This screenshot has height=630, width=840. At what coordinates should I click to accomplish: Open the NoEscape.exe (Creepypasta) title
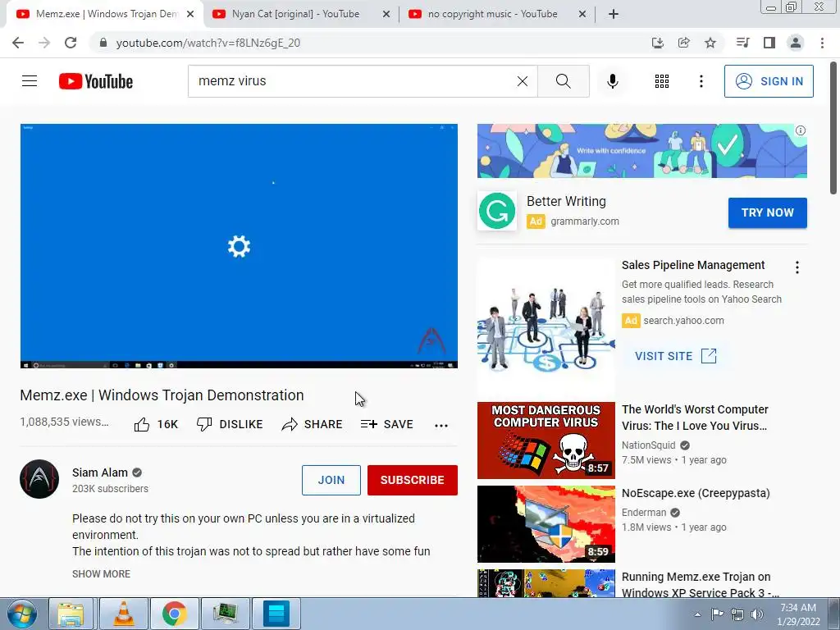(696, 493)
